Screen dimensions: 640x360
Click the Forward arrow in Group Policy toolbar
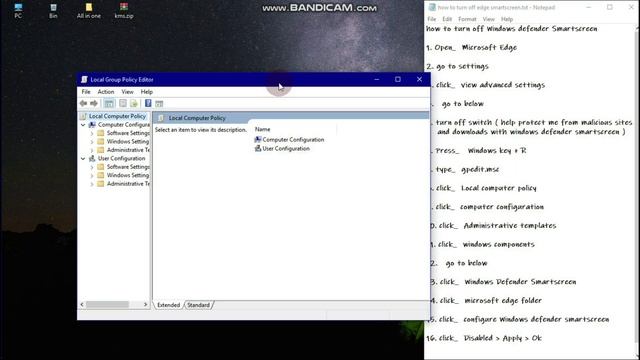pyautogui.click(x=94, y=104)
